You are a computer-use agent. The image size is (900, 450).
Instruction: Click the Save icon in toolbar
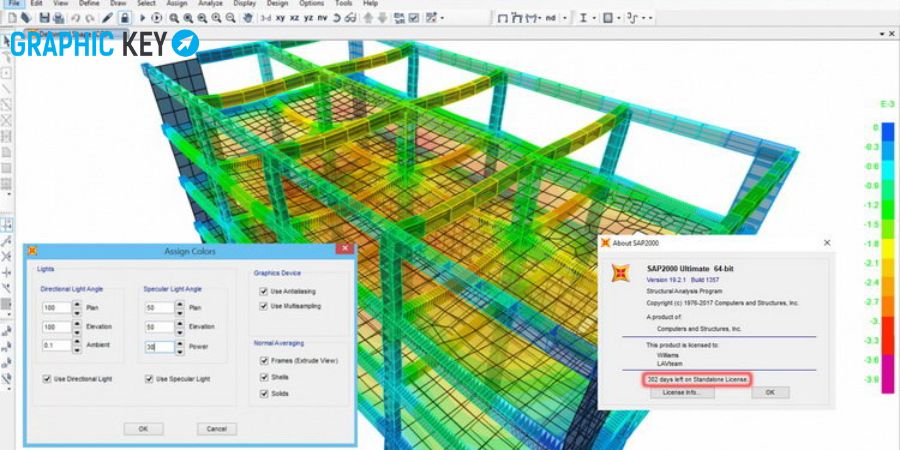coord(44,18)
